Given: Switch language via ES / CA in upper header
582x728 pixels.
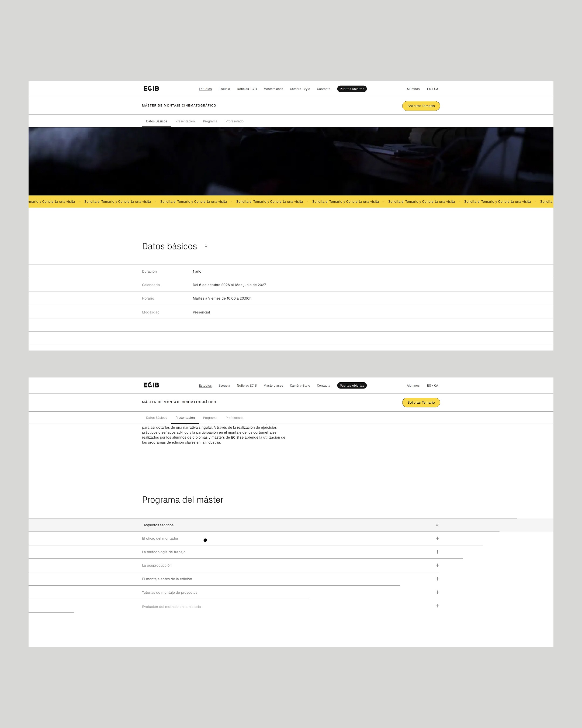Looking at the screenshot, I should point(432,89).
